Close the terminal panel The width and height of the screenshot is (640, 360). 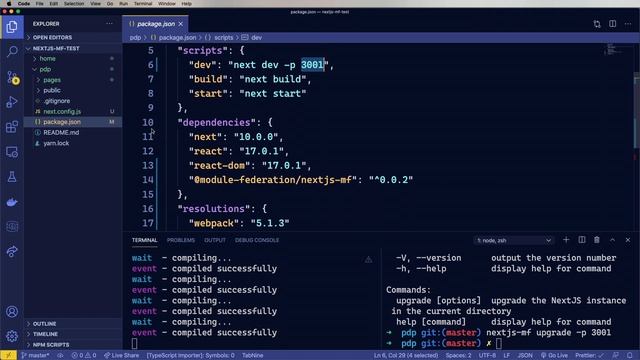tap(628, 240)
